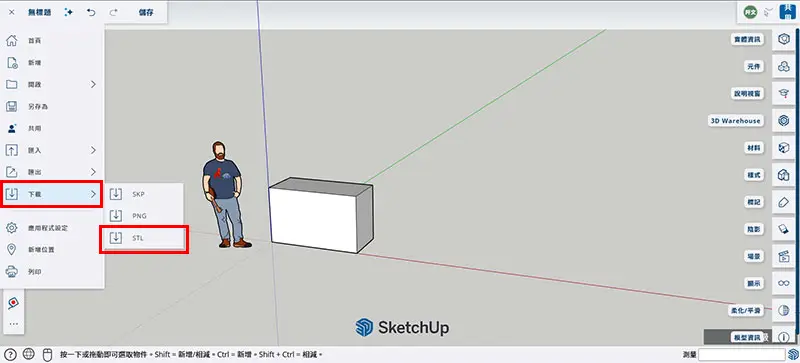Click the globe language icon in status bar
Image resolution: width=800 pixels, height=363 pixels.
tap(29, 354)
